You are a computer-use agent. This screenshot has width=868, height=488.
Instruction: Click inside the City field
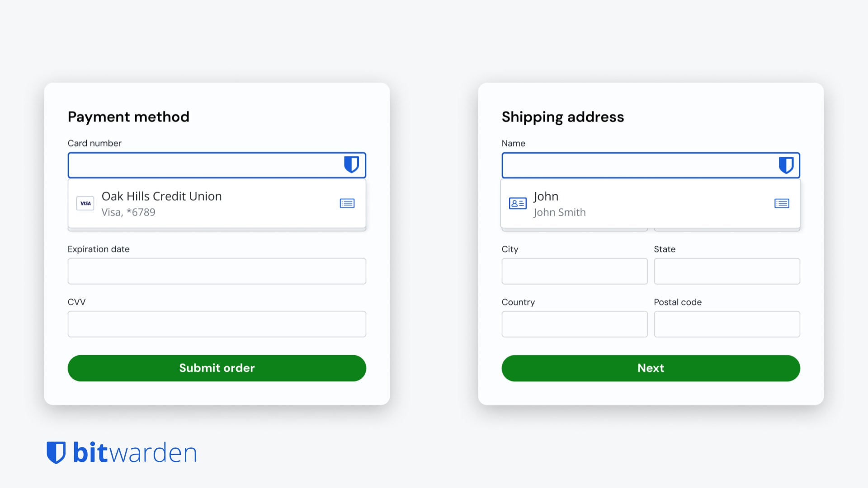pos(574,271)
